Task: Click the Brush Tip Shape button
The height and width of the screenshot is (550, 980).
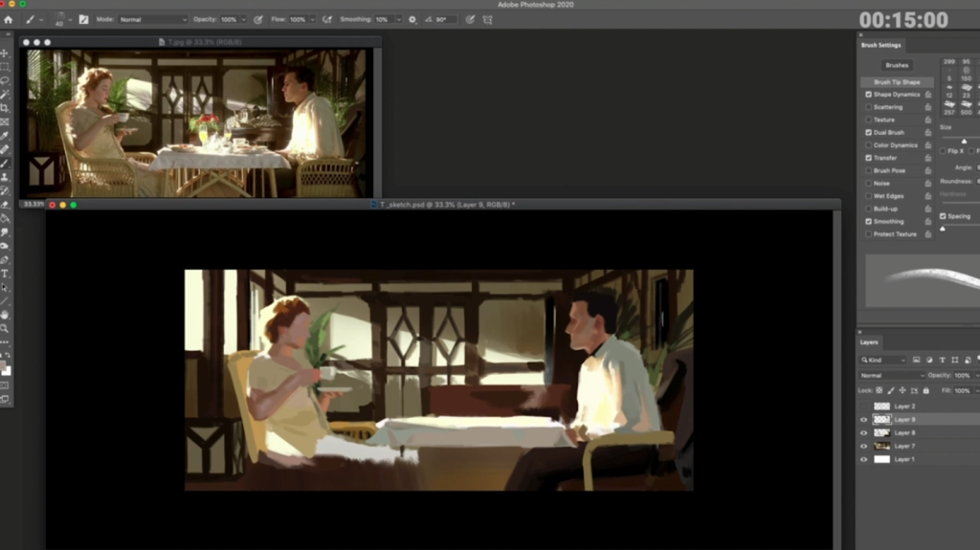Action: point(897,82)
